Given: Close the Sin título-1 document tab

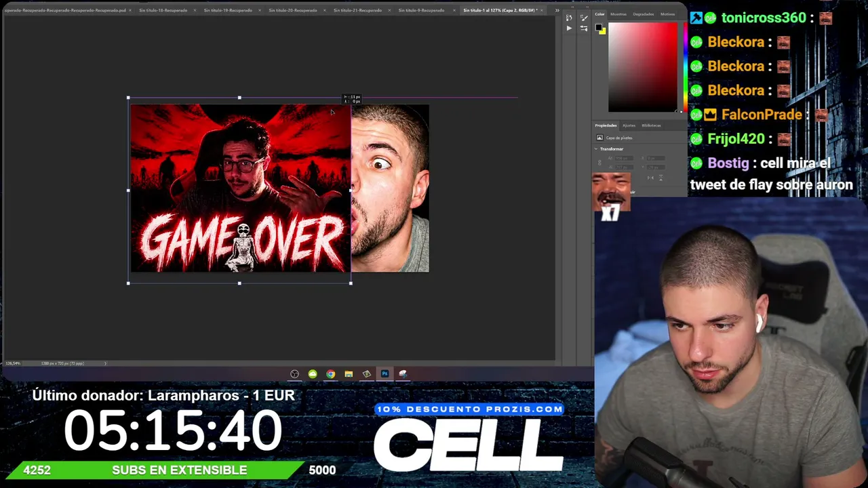Looking at the screenshot, I should click(542, 10).
